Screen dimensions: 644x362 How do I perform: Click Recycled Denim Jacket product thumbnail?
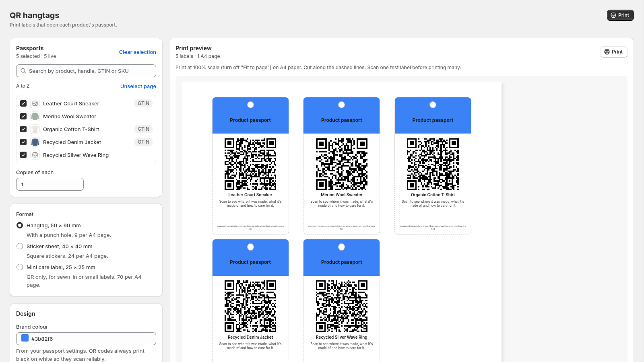35,142
